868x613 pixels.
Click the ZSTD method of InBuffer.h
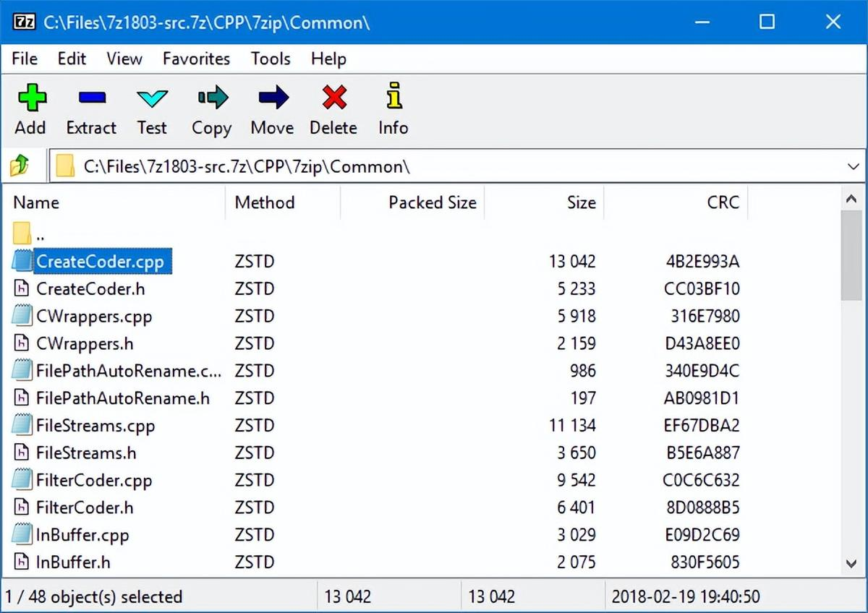255,562
